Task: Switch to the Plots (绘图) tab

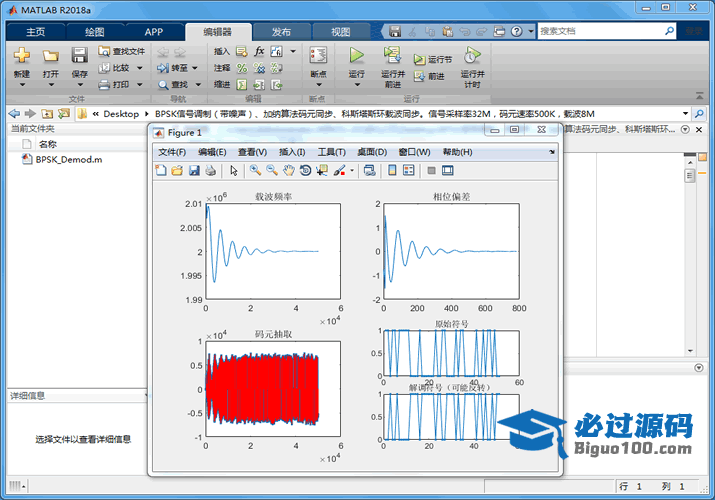Action: click(95, 32)
